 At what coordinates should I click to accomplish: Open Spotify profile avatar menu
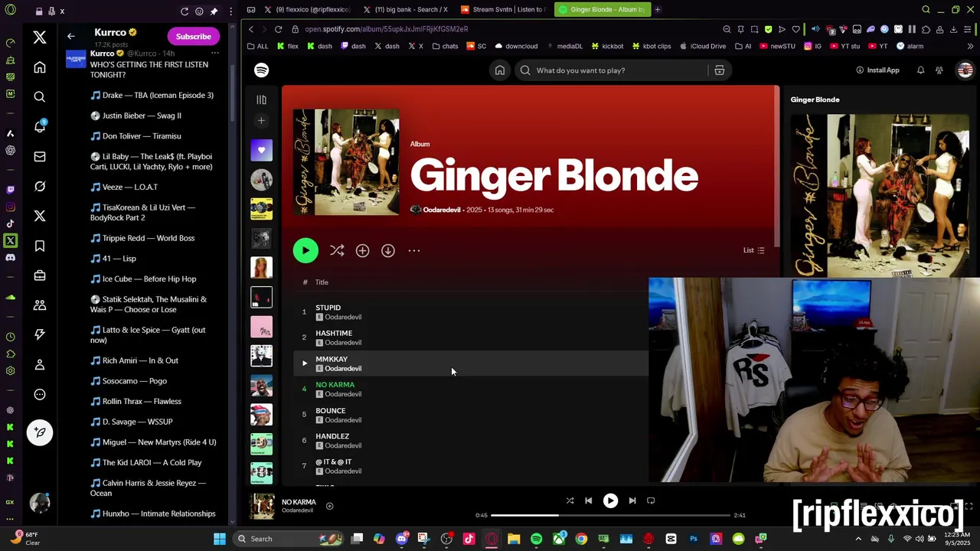[x=965, y=70]
